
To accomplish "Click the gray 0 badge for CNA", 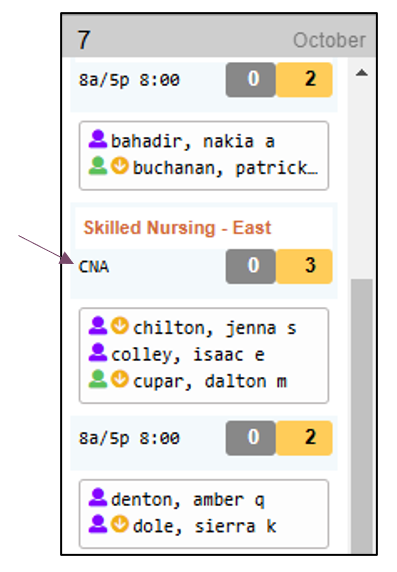I will (251, 266).
